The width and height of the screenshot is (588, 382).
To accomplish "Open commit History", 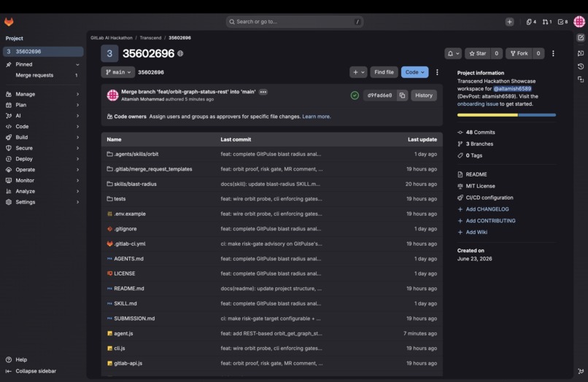I will 424,95.
